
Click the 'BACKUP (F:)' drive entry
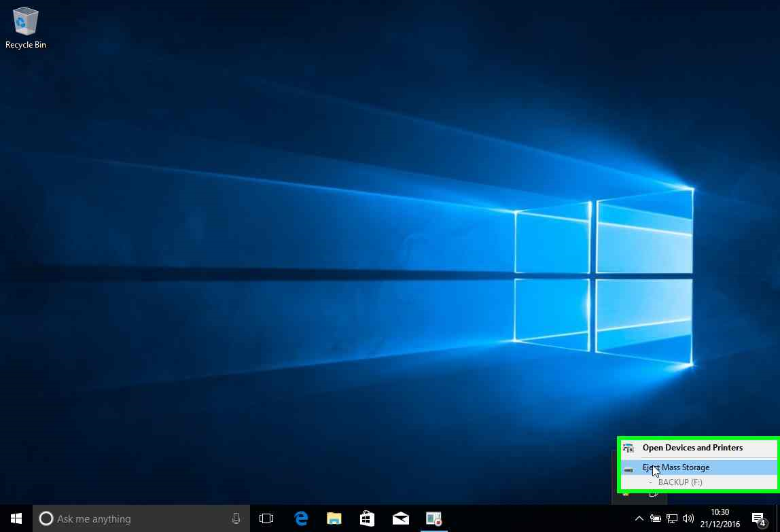tap(698, 482)
